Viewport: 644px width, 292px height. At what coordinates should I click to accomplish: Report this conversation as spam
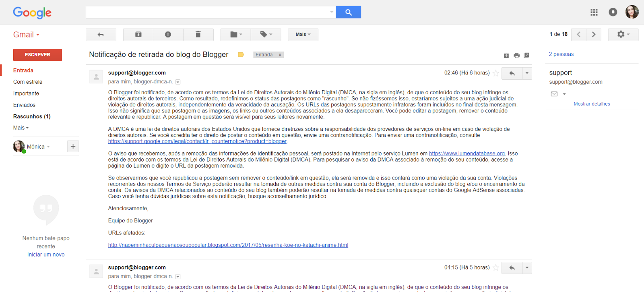[x=168, y=35]
